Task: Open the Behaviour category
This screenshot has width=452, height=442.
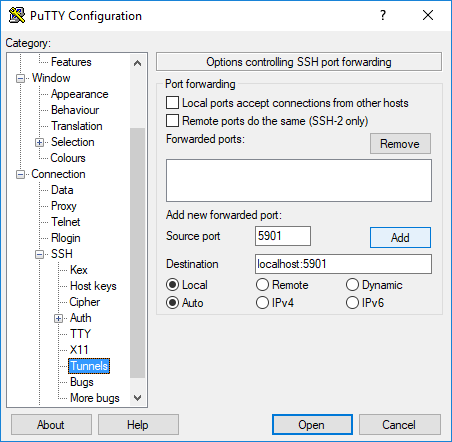Action: tap(75, 110)
